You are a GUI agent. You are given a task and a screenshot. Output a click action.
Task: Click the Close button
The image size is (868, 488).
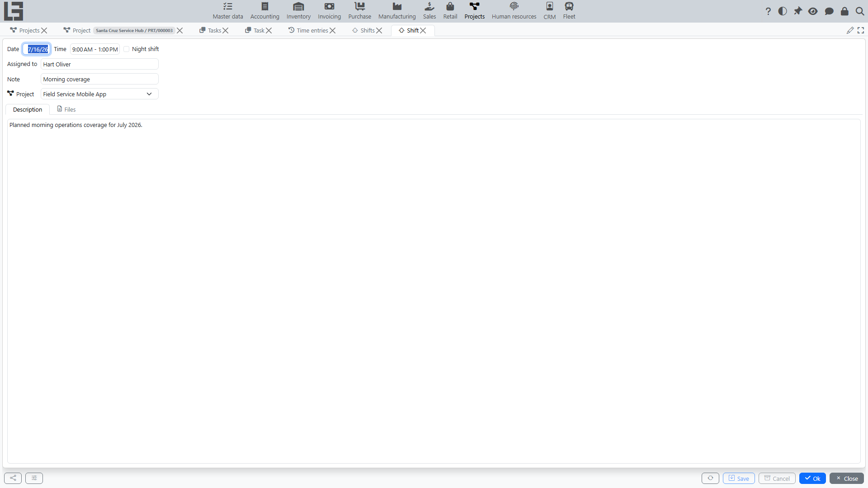[847, 478]
